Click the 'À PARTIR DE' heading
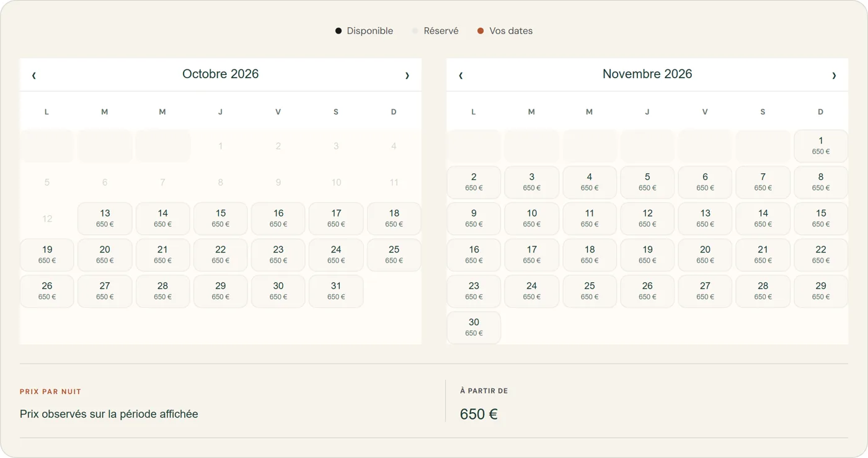 [484, 391]
